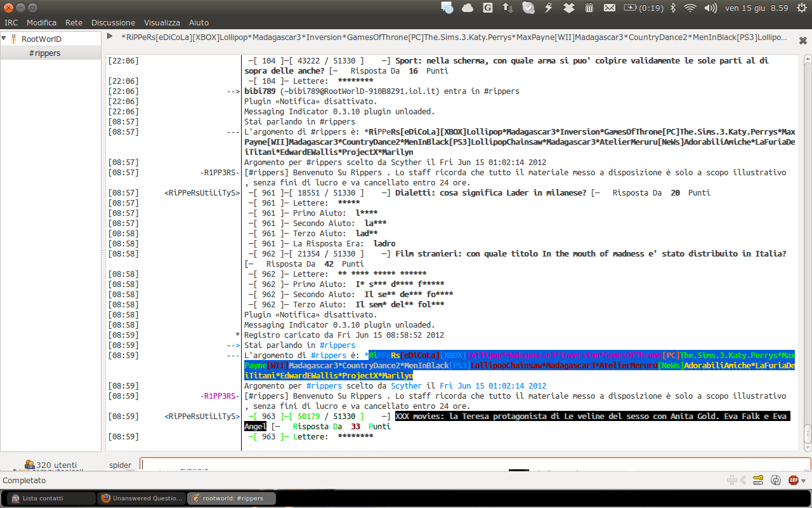Close the #rippers channel view
This screenshot has height=508, width=812.
pyautogui.click(x=802, y=40)
